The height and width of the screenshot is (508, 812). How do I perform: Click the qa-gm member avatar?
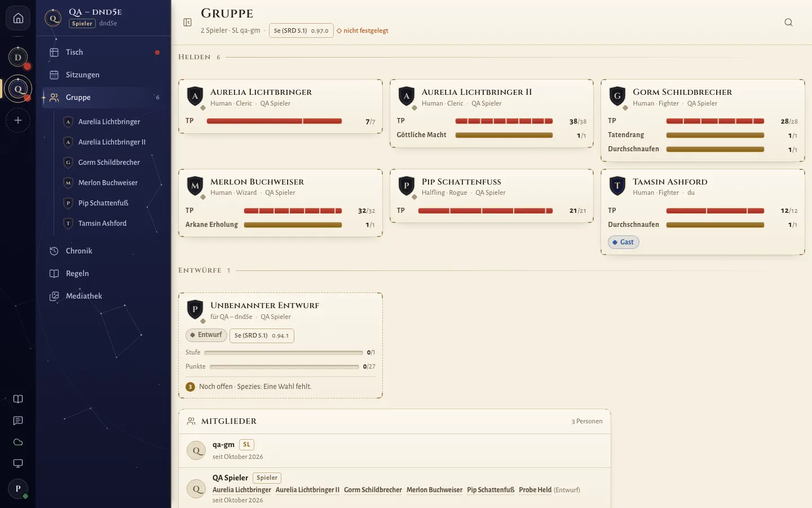coord(196,450)
